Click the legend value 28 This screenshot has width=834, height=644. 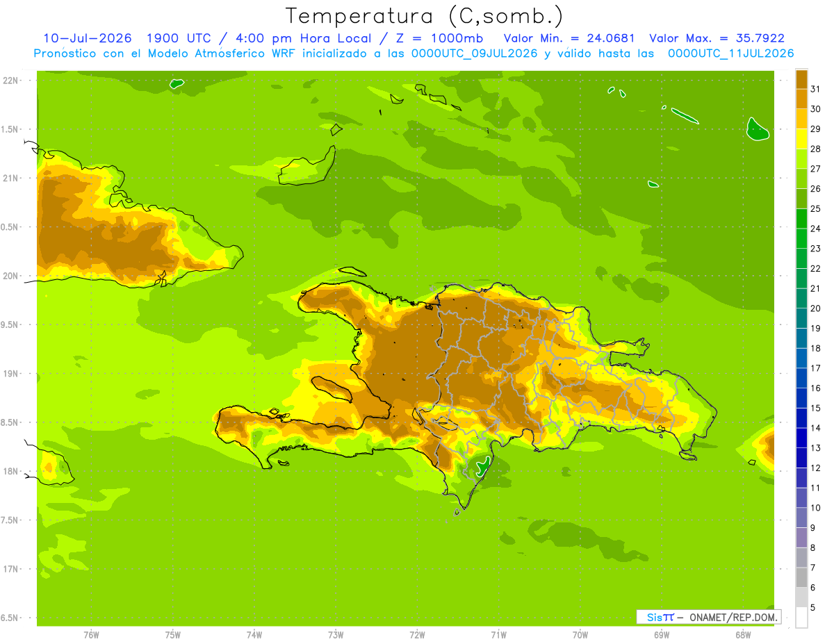(x=815, y=149)
